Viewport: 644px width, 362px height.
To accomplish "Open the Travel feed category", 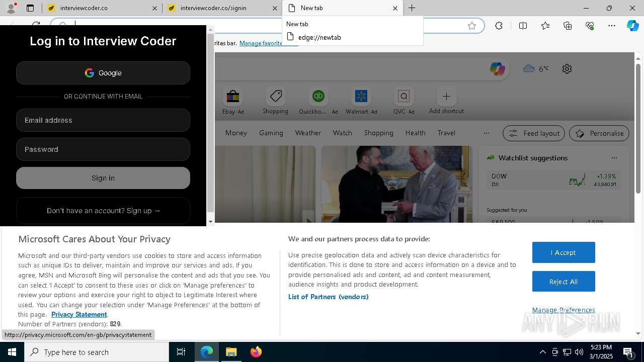I will 446,133.
